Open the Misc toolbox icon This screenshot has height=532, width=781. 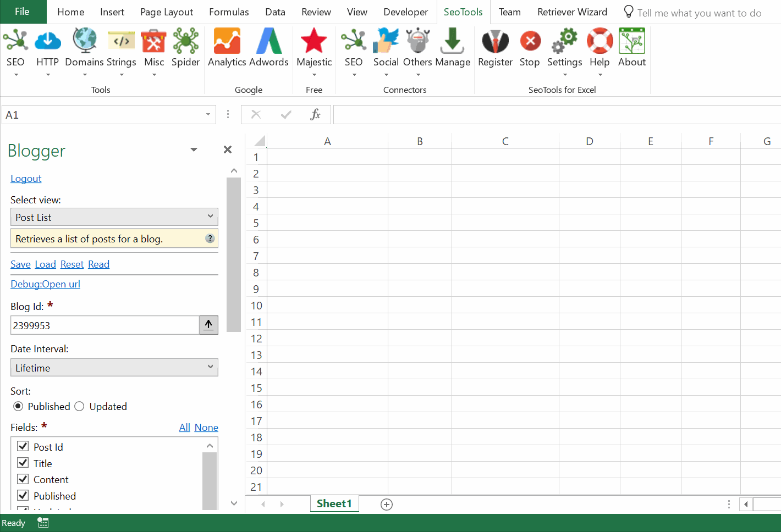point(154,41)
